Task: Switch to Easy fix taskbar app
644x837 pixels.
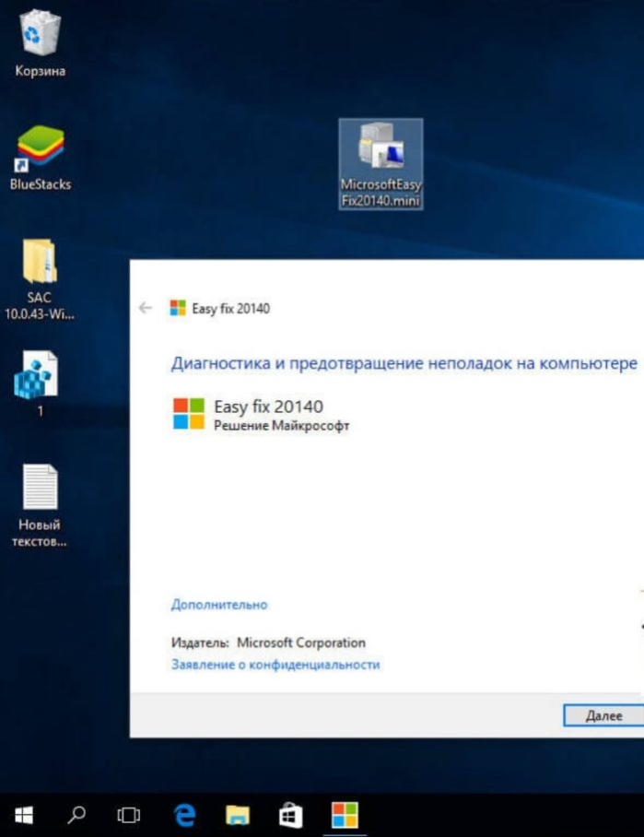Action: click(x=345, y=815)
